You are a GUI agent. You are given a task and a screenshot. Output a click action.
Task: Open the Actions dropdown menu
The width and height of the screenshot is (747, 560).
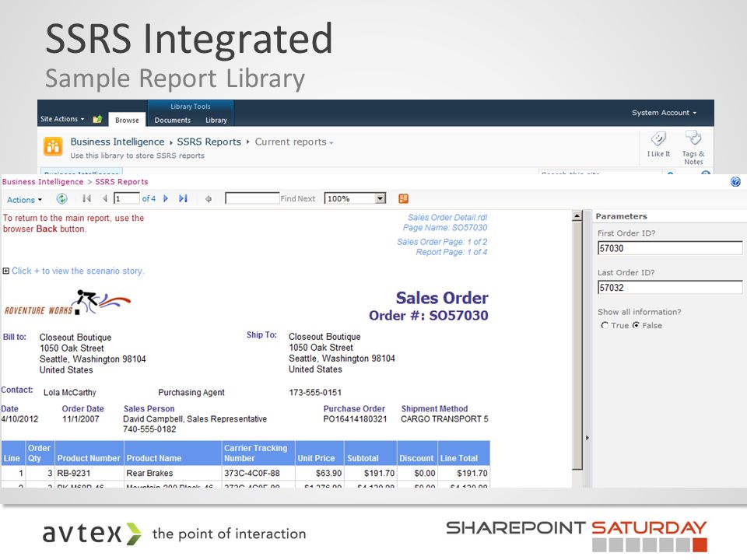24,200
